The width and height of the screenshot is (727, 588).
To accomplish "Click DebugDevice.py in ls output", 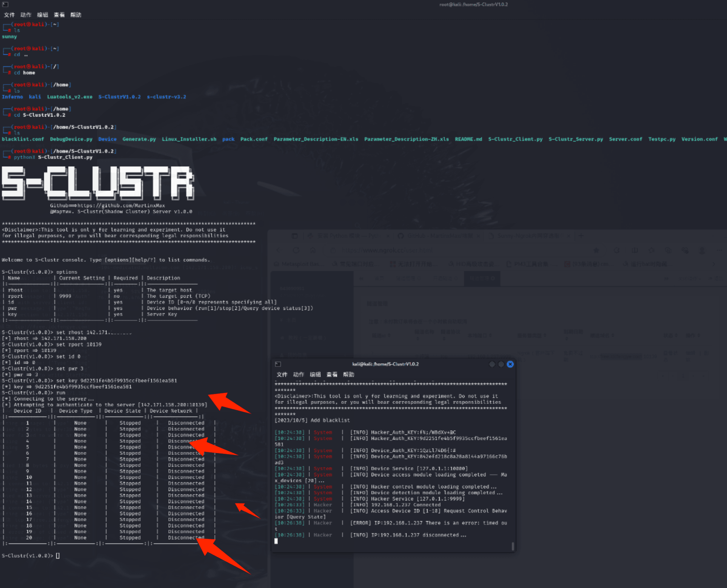I will click(x=71, y=139).
